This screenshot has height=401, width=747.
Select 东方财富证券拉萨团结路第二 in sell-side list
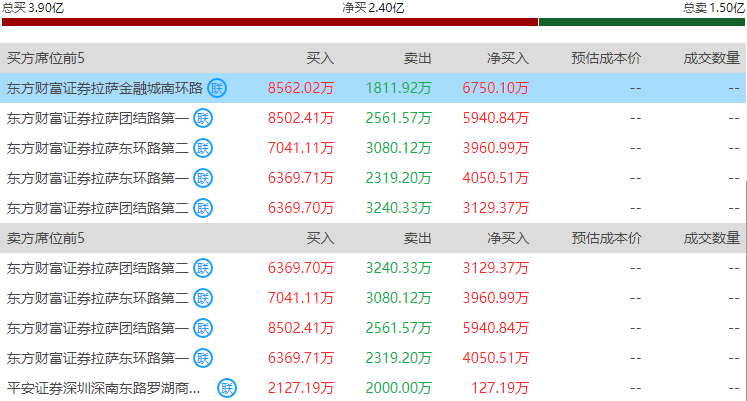coord(98,268)
